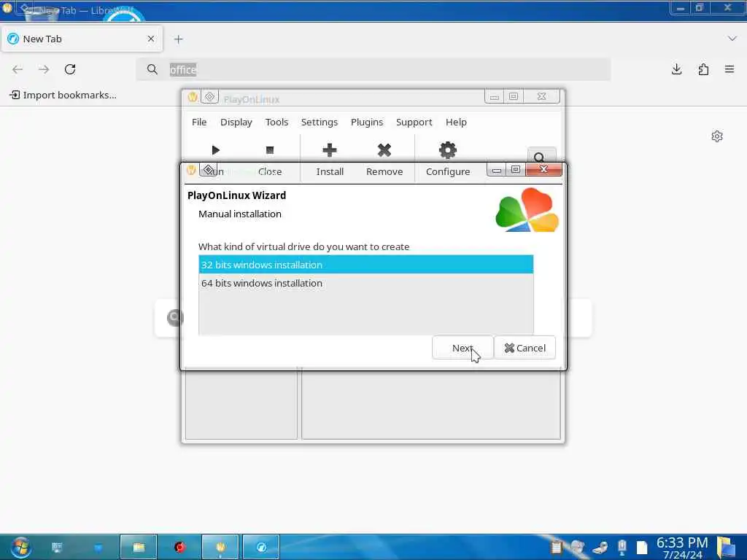Select 64 bits windows installation

(366, 283)
